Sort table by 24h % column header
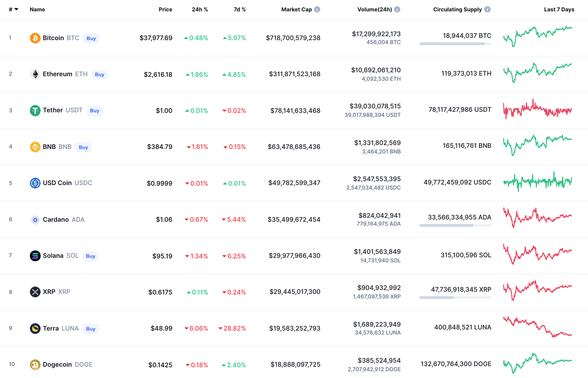The image size is (588, 378). point(200,10)
